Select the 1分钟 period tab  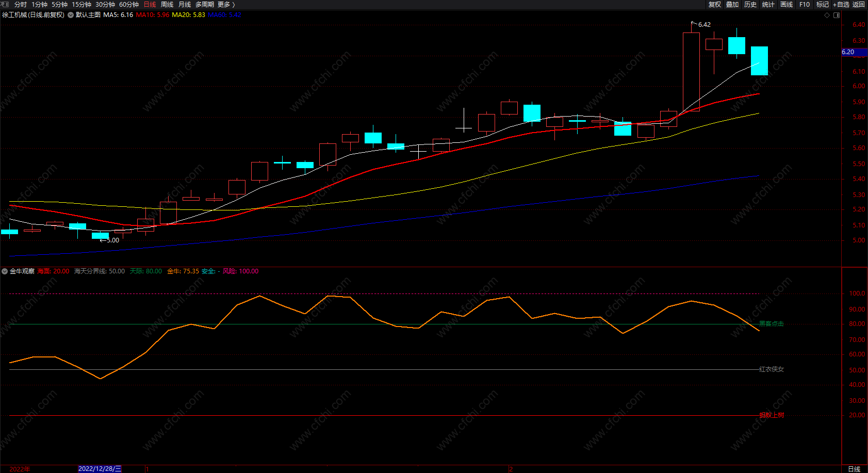(39, 5)
